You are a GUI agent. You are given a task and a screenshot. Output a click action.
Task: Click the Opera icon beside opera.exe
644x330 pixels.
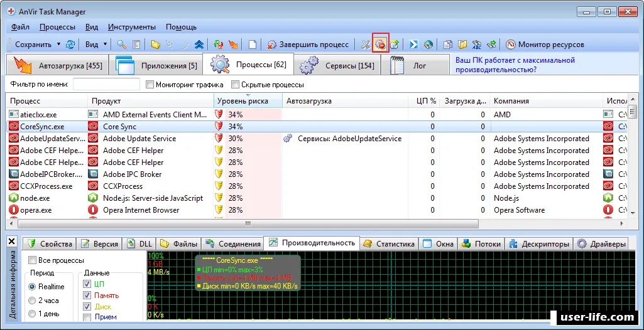click(x=14, y=210)
